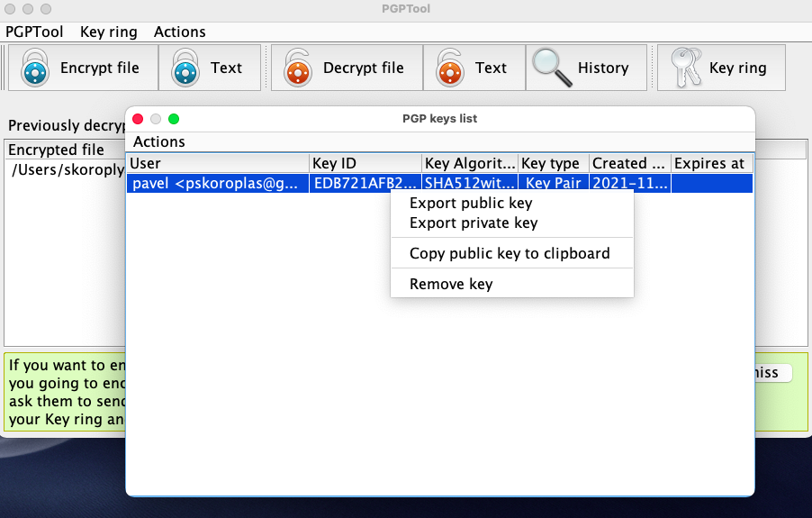
Task: Click the 2021-11... created date cell
Action: pyautogui.click(x=630, y=184)
